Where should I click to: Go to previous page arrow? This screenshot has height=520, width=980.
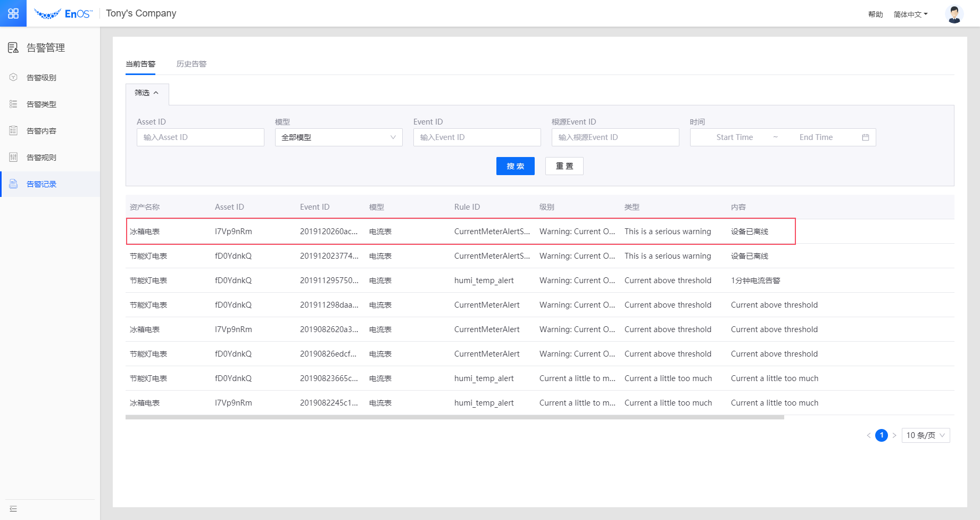(869, 435)
